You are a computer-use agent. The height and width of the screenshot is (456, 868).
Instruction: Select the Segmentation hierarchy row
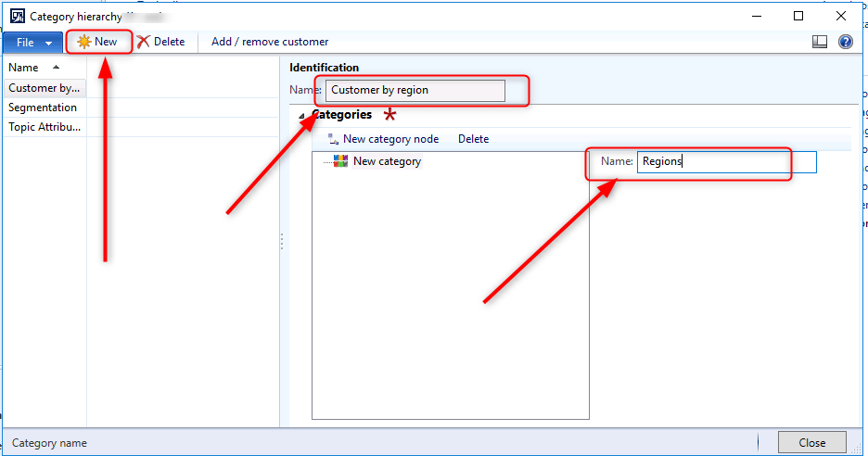(x=43, y=108)
